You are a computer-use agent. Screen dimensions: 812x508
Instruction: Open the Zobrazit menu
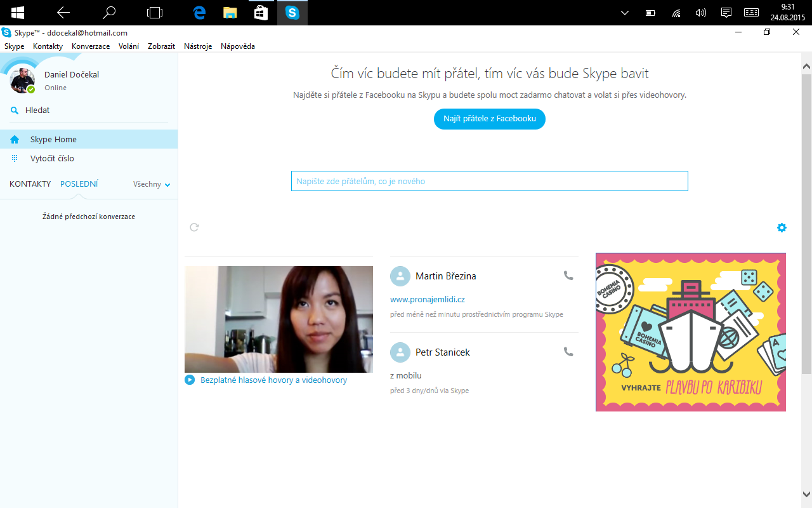(161, 46)
